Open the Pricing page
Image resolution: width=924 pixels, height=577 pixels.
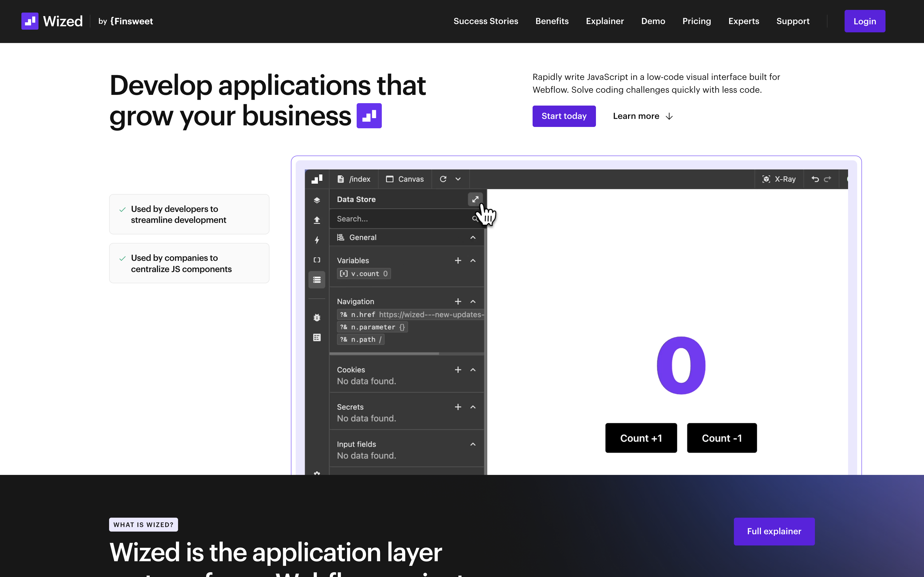(x=696, y=21)
